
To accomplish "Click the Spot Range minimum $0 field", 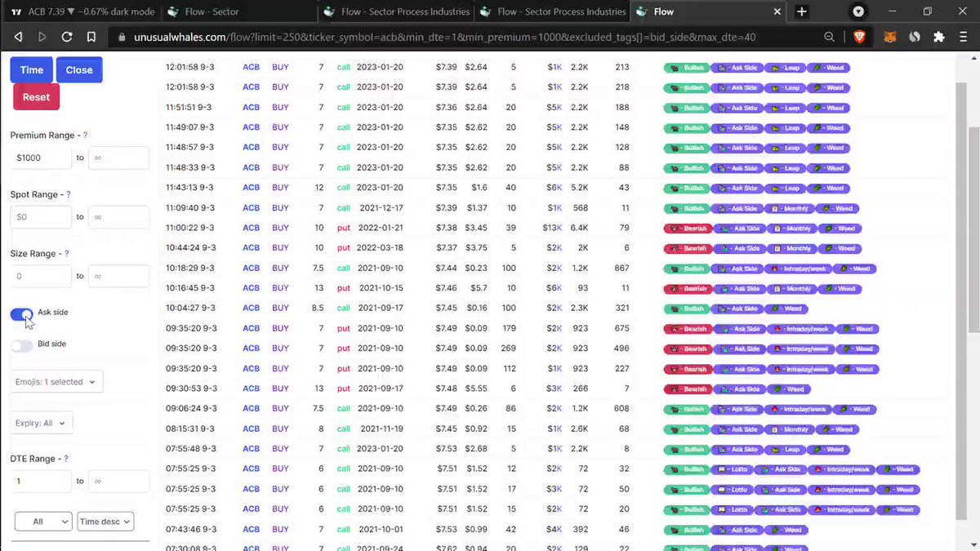I will (41, 217).
